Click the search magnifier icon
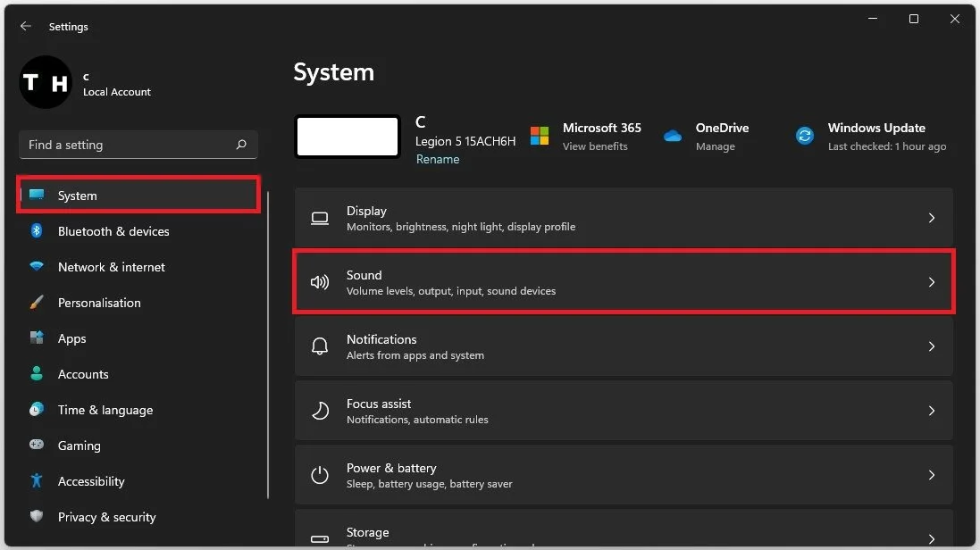This screenshot has width=980, height=550. (x=240, y=145)
